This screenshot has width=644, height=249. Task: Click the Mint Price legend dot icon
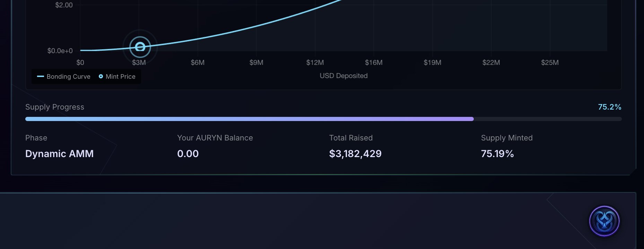point(101,76)
